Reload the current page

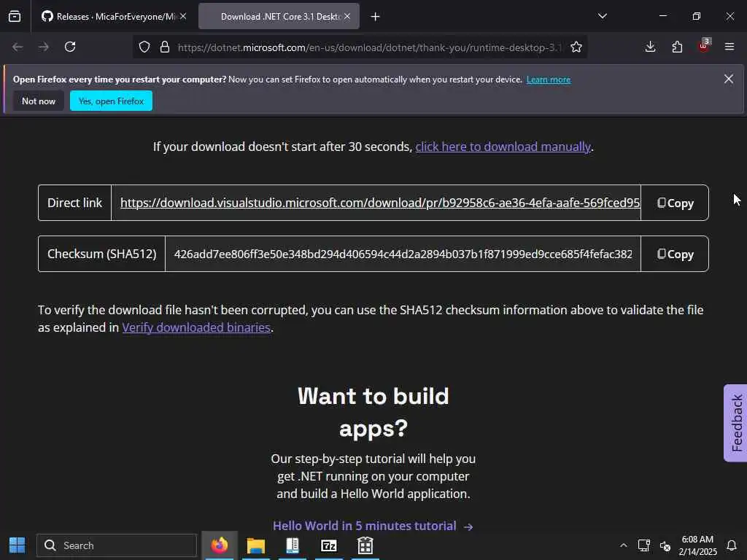(x=70, y=47)
